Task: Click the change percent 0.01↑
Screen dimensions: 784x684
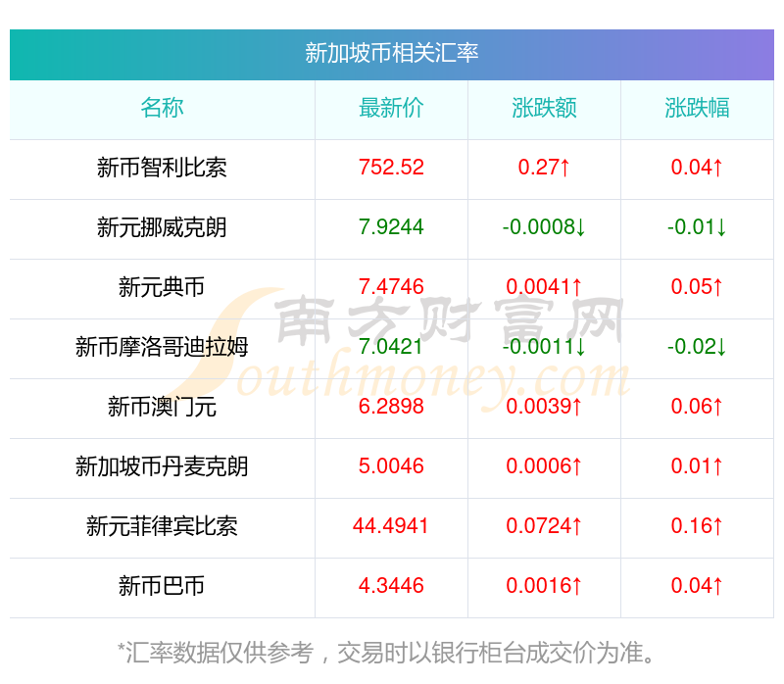Action: [697, 466]
